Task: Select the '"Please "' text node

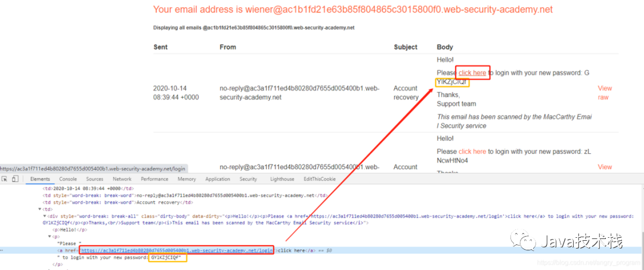Action: pos(68,243)
